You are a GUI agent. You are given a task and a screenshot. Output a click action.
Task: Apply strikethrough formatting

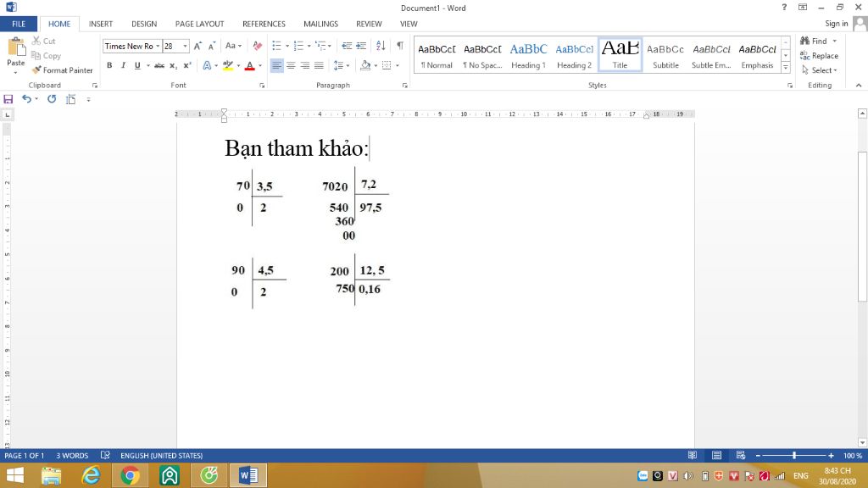click(159, 65)
